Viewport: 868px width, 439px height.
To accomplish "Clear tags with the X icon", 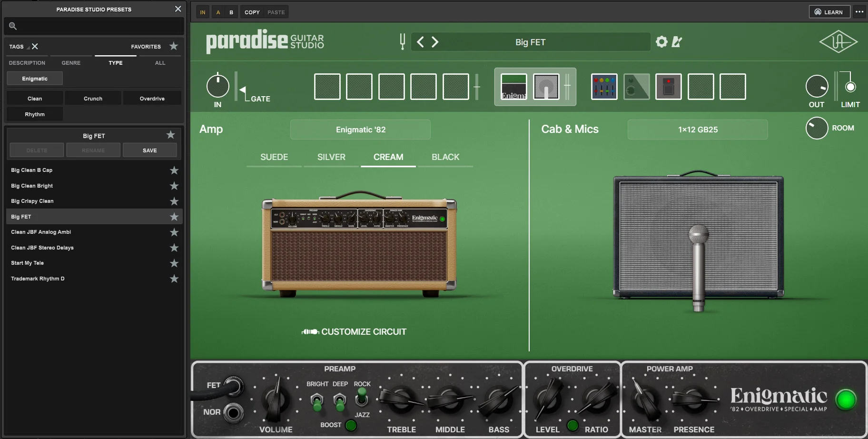I will click(x=35, y=46).
